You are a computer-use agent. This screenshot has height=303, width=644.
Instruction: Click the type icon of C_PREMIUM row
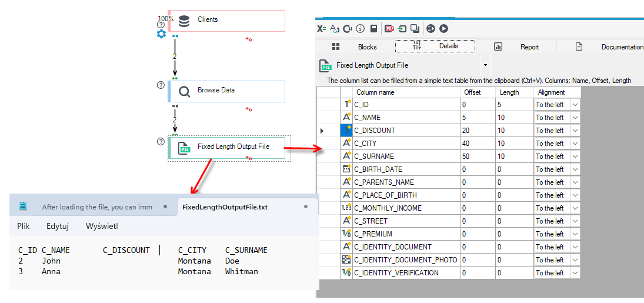click(346, 234)
